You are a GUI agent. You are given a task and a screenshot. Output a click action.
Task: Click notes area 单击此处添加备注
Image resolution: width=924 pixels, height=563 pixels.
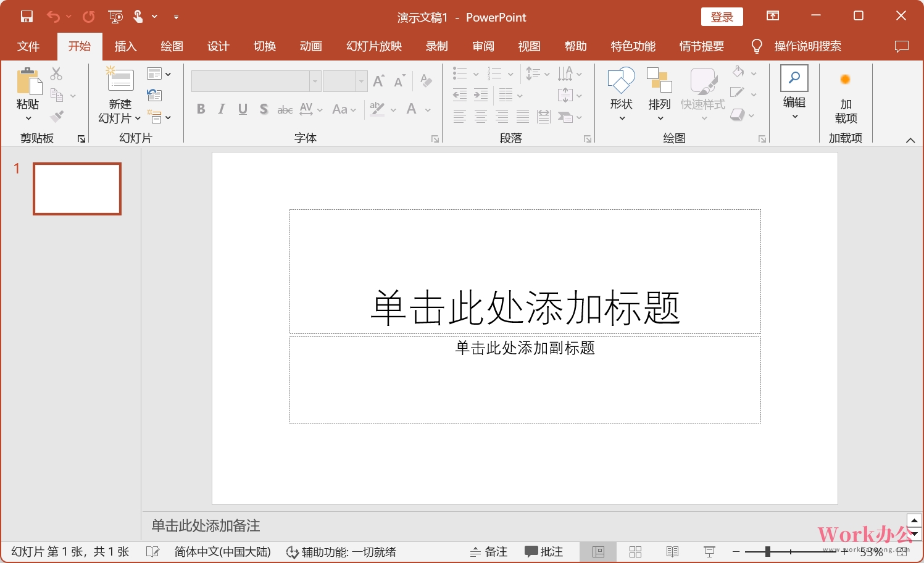(x=206, y=525)
